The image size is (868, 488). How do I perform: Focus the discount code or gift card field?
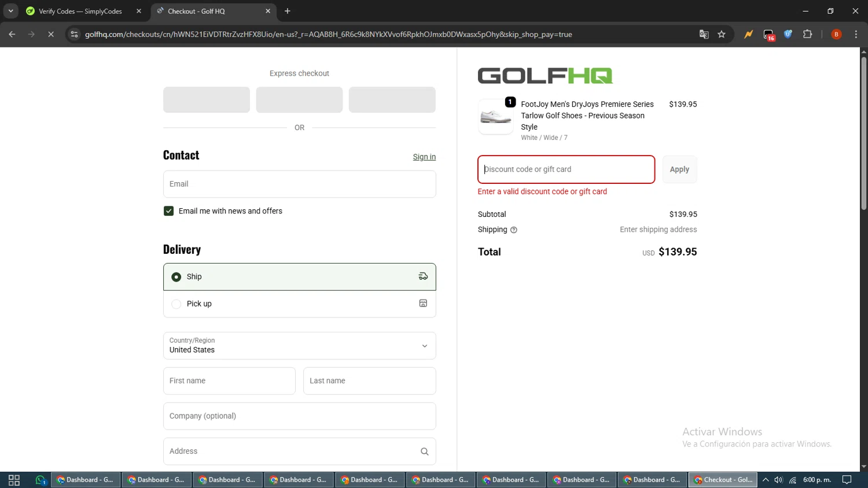(566, 169)
